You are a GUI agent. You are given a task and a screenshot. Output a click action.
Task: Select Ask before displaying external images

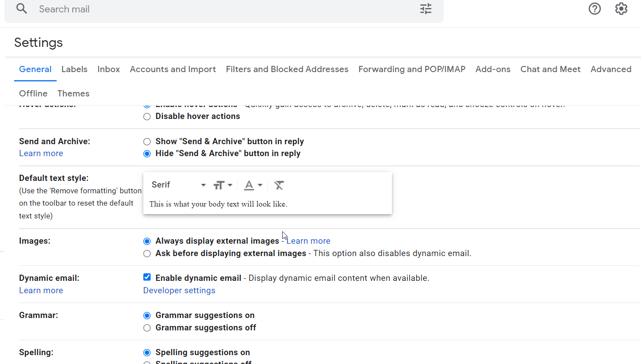[x=147, y=254]
